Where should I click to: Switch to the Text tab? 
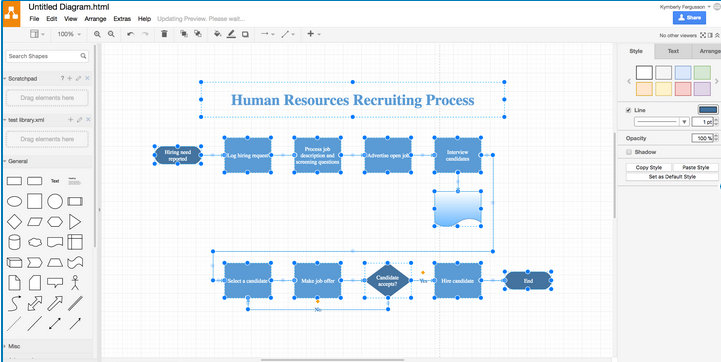point(673,51)
